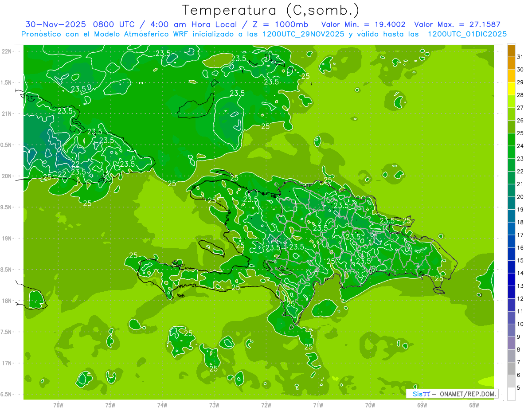The height and width of the screenshot is (411, 532).
Task: Click the "73W" longitude axis label
Action: tap(214, 405)
